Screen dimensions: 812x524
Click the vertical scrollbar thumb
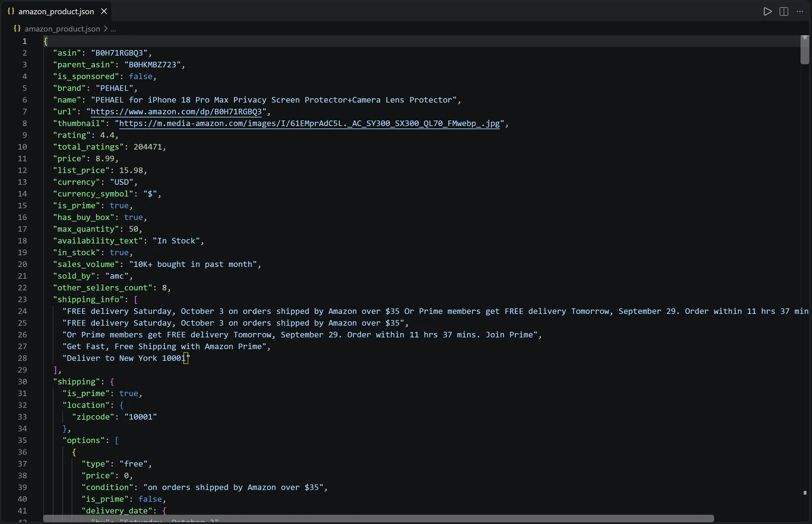804,50
